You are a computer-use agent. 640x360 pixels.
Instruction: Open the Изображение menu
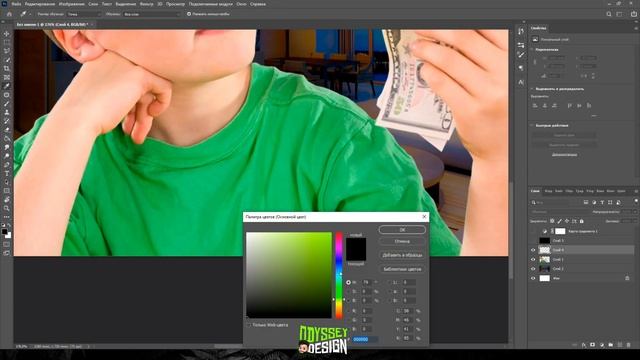pyautogui.click(x=71, y=4)
